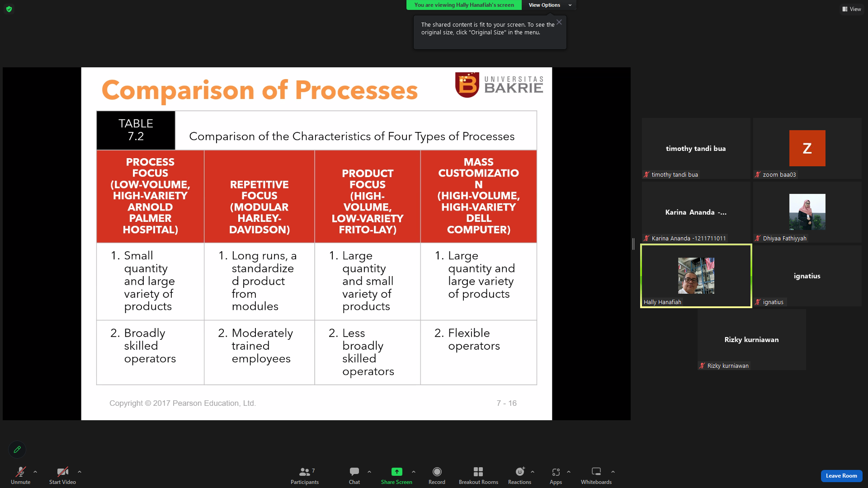The height and width of the screenshot is (488, 868).
Task: Close the shared content size tooltip
Action: tap(559, 22)
